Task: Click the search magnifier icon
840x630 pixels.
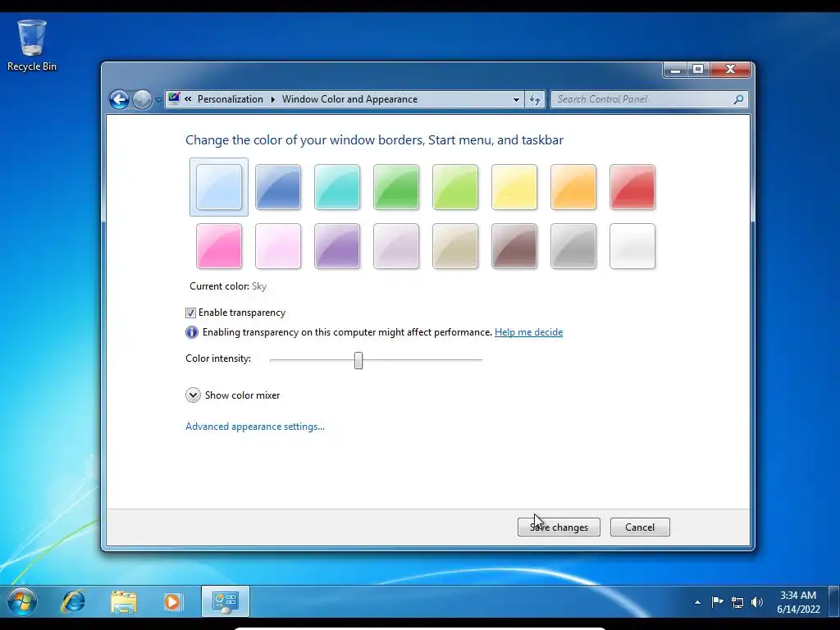Action: click(738, 99)
